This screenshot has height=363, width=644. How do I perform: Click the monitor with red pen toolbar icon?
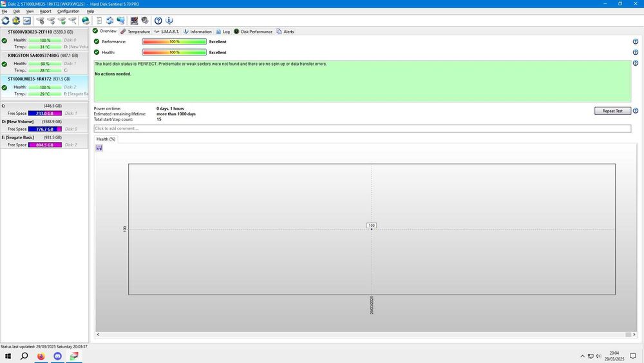point(135,21)
